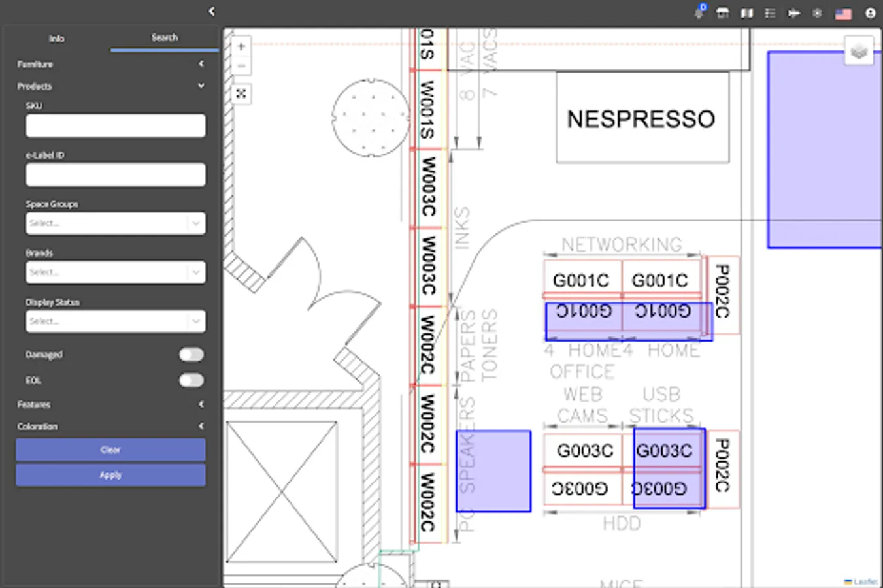Open the notifications bell icon
Image resolution: width=883 pixels, height=588 pixels.
coord(699,14)
